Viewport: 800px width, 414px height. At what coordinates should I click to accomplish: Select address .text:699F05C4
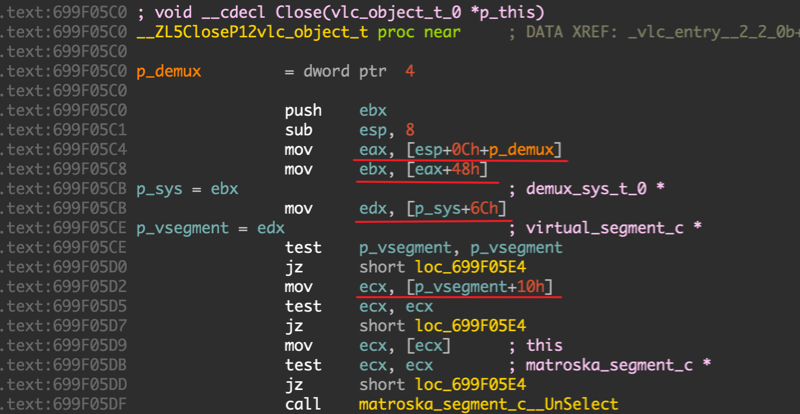point(63,150)
